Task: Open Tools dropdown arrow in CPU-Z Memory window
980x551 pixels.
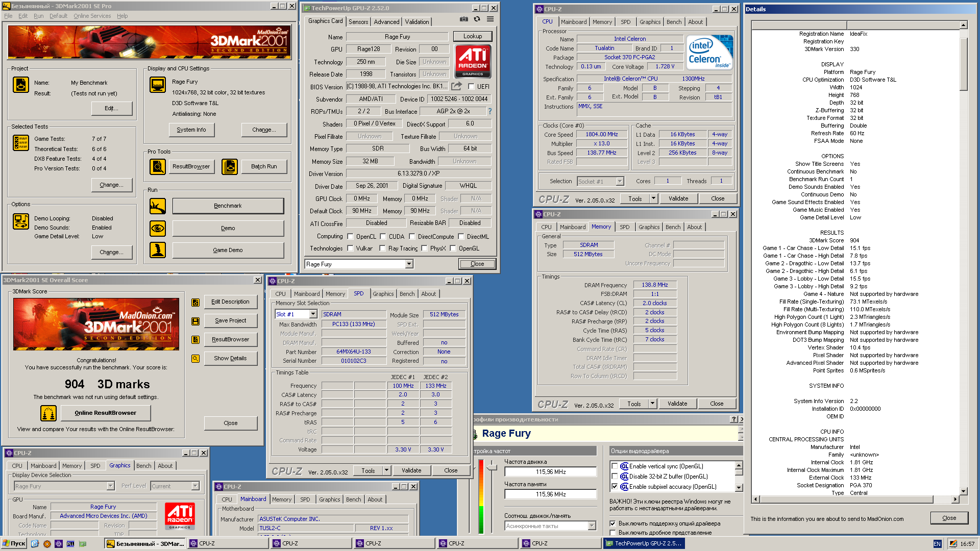Action: click(x=652, y=404)
